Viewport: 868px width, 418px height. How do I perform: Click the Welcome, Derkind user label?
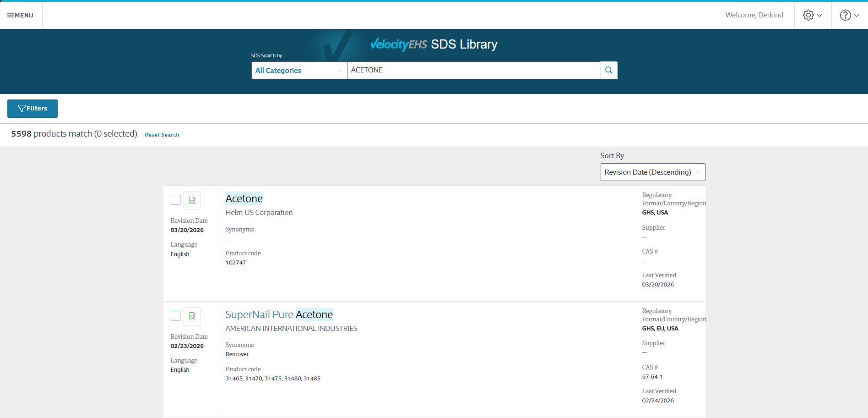(754, 15)
